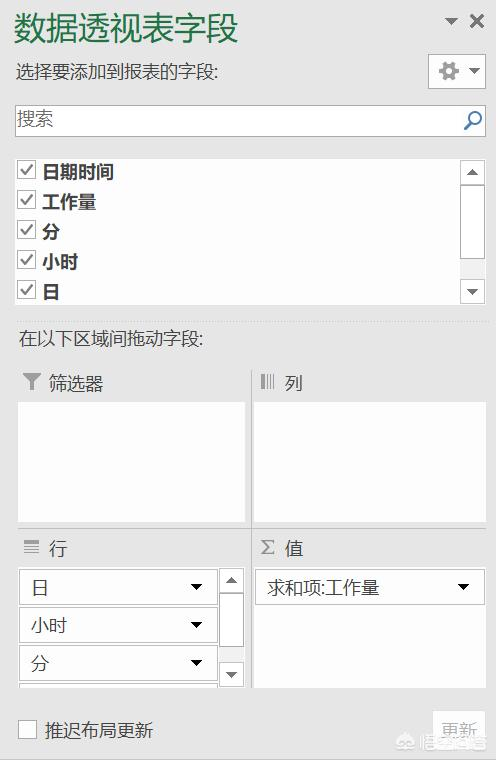
Task: Click inside the 搜索 search field
Action: coord(238,120)
